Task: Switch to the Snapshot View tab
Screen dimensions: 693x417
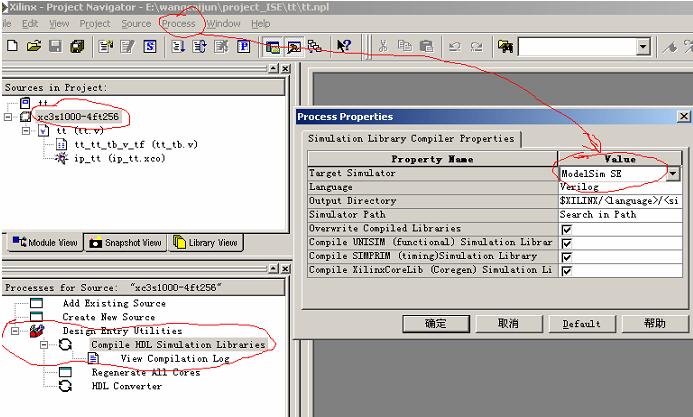Action: 126,243
